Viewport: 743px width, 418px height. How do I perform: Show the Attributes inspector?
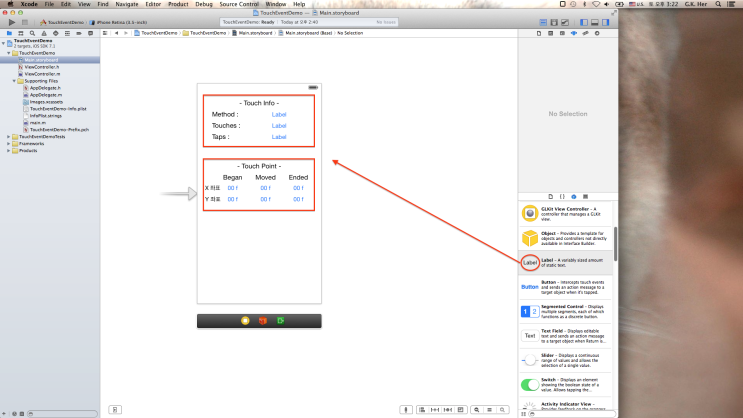coord(574,33)
